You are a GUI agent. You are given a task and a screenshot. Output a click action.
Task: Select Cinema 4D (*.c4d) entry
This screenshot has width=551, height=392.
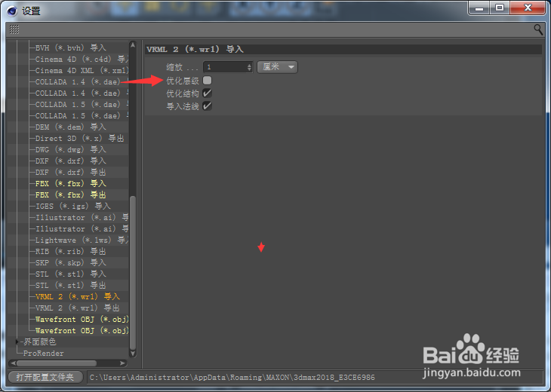point(82,59)
